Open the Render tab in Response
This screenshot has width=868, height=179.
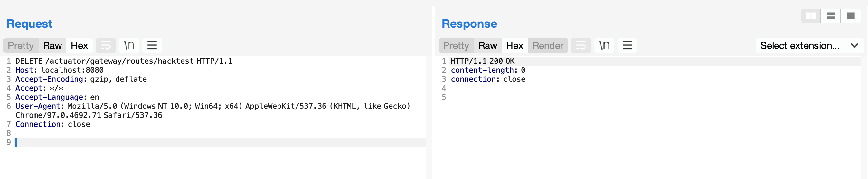tap(548, 45)
